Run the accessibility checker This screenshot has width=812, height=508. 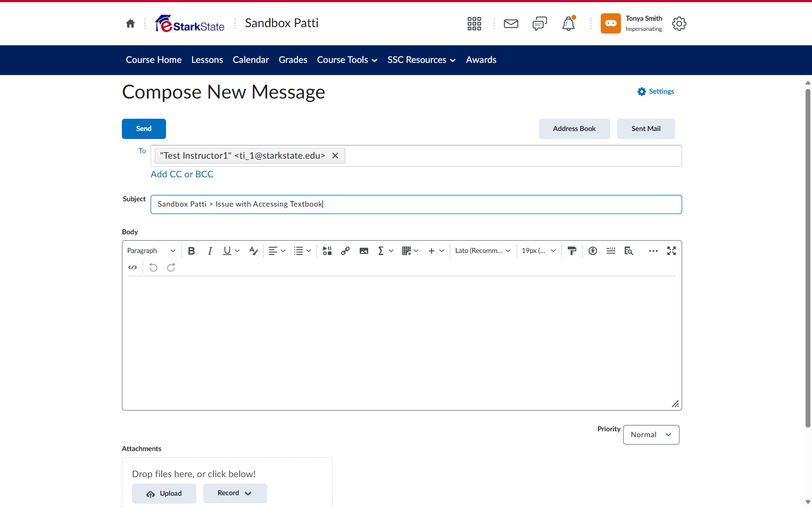[593, 251]
